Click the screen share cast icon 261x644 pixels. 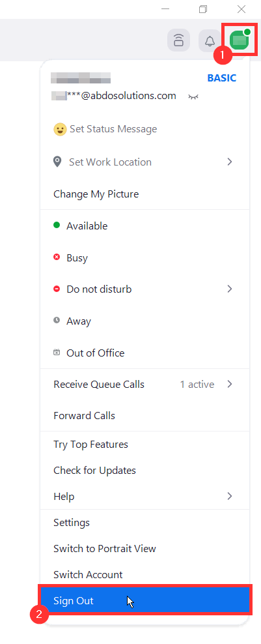click(178, 40)
